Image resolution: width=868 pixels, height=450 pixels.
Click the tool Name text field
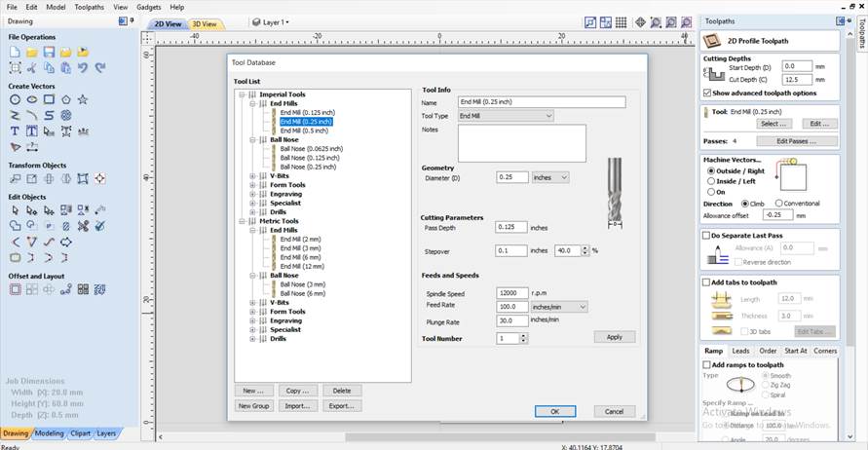click(x=542, y=102)
